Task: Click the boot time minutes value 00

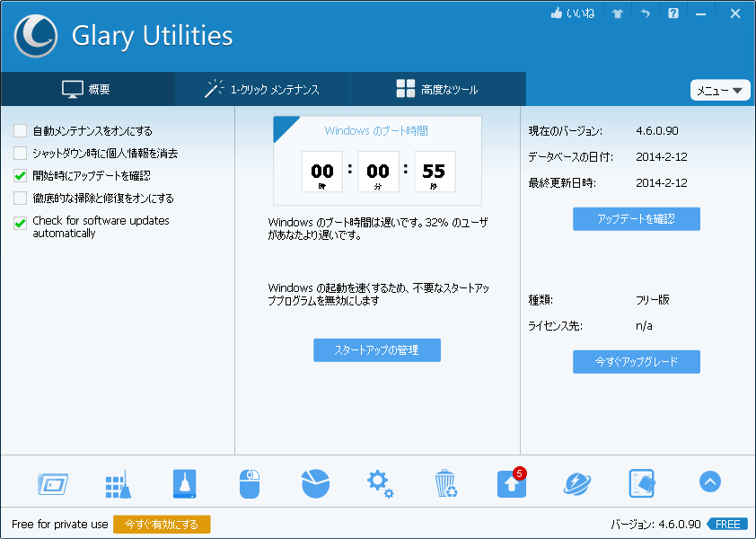Action: click(x=378, y=172)
